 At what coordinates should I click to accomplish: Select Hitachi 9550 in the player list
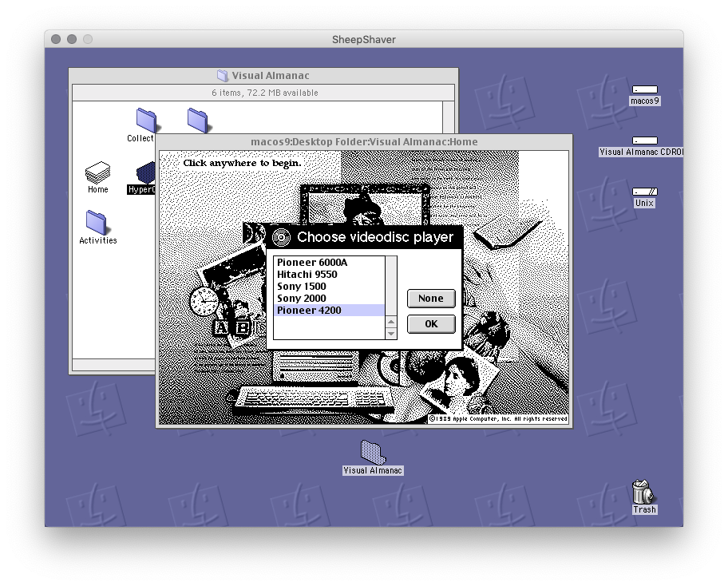(329, 275)
